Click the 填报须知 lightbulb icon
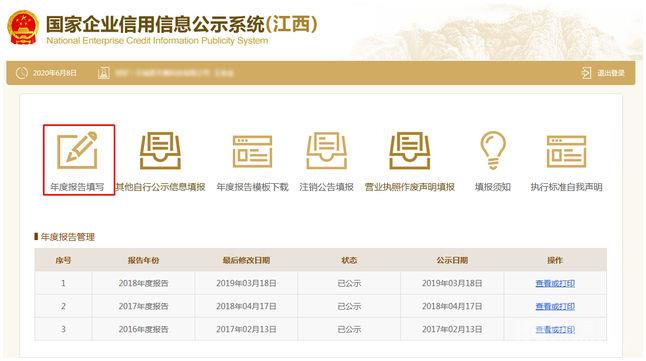This screenshot has height=361, width=646. click(x=493, y=150)
